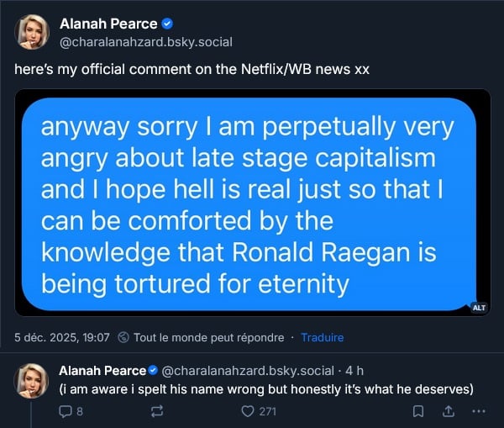Open the reply text about the misspelt name
504x428 pixels.
point(266,388)
